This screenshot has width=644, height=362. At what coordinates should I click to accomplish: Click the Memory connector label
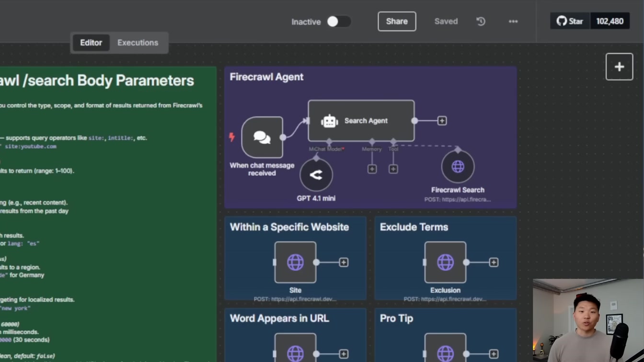[372, 149]
